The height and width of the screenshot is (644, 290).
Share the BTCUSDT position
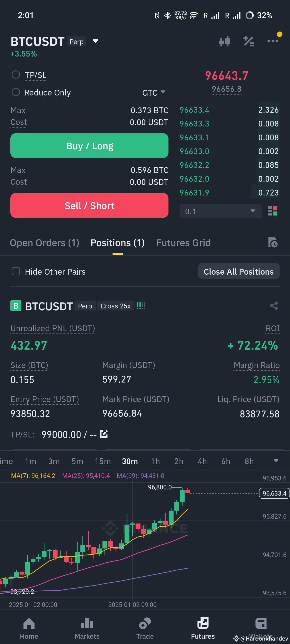click(x=274, y=305)
